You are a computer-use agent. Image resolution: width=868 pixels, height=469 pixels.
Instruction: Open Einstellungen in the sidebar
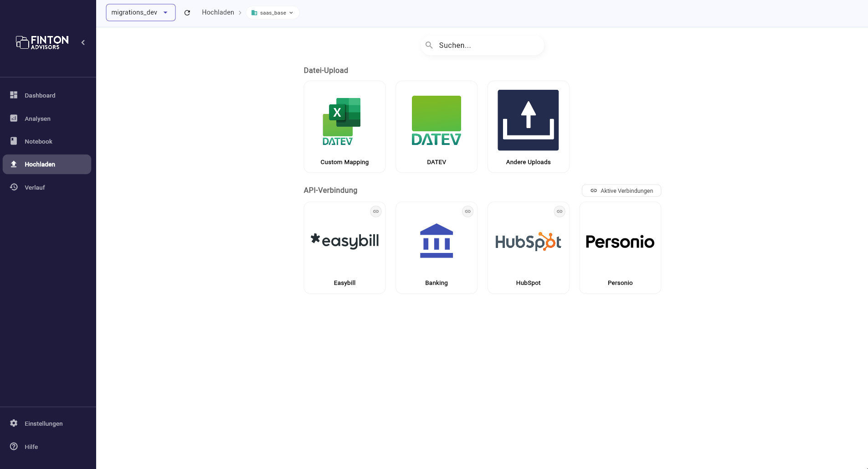pos(47,423)
